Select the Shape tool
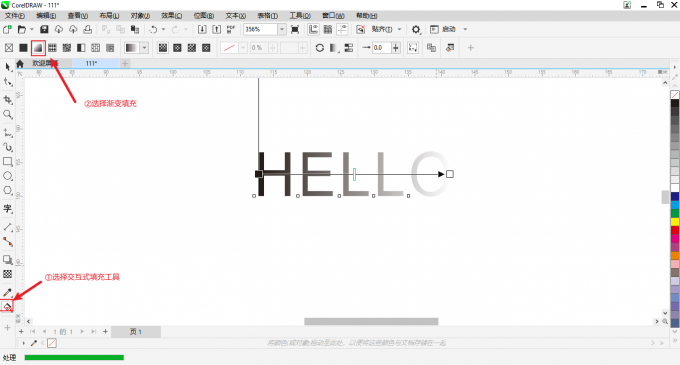Image resolution: width=680 pixels, height=365 pixels. (8, 82)
